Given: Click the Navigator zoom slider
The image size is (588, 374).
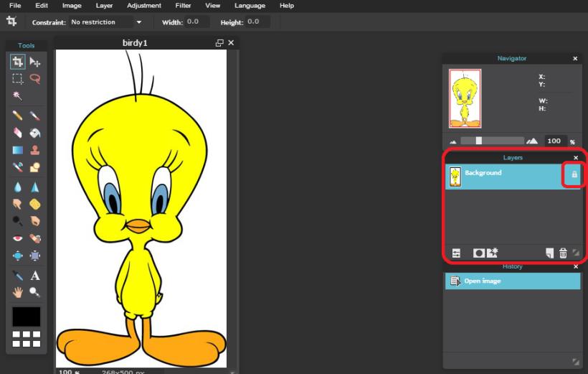Looking at the screenshot, I should (479, 141).
